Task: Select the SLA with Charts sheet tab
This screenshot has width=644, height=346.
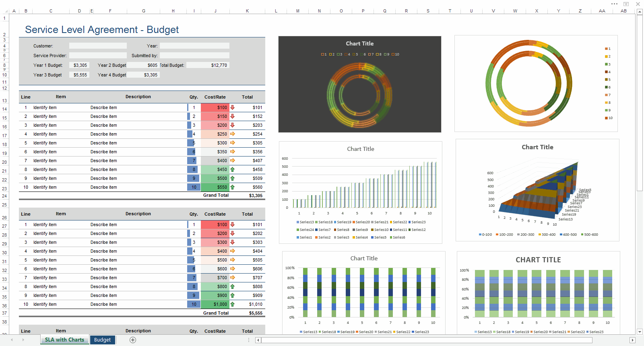Action: (x=64, y=340)
